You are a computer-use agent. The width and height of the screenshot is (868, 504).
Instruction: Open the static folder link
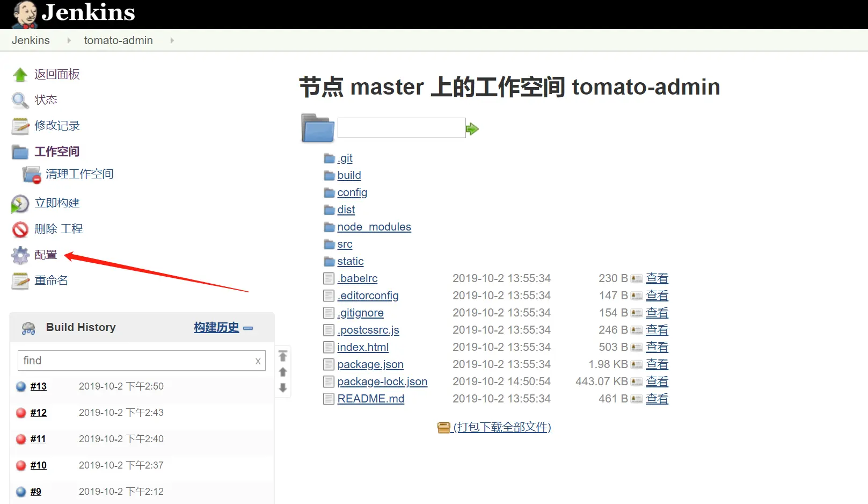pyautogui.click(x=351, y=262)
